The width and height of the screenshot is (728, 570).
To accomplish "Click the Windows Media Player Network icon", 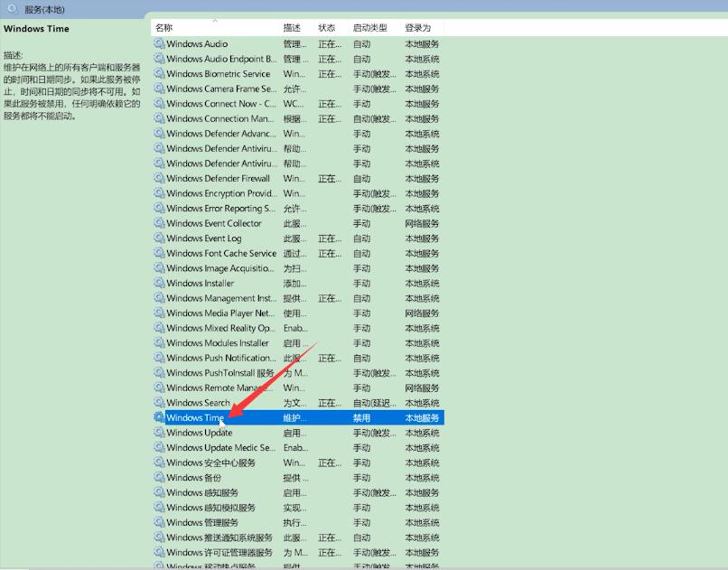I will point(159,313).
